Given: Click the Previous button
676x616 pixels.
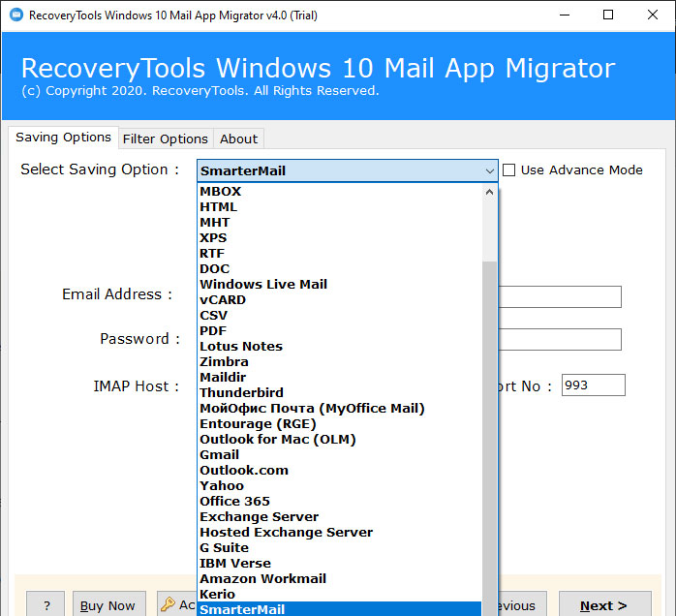Looking at the screenshot, I should click(x=523, y=604).
